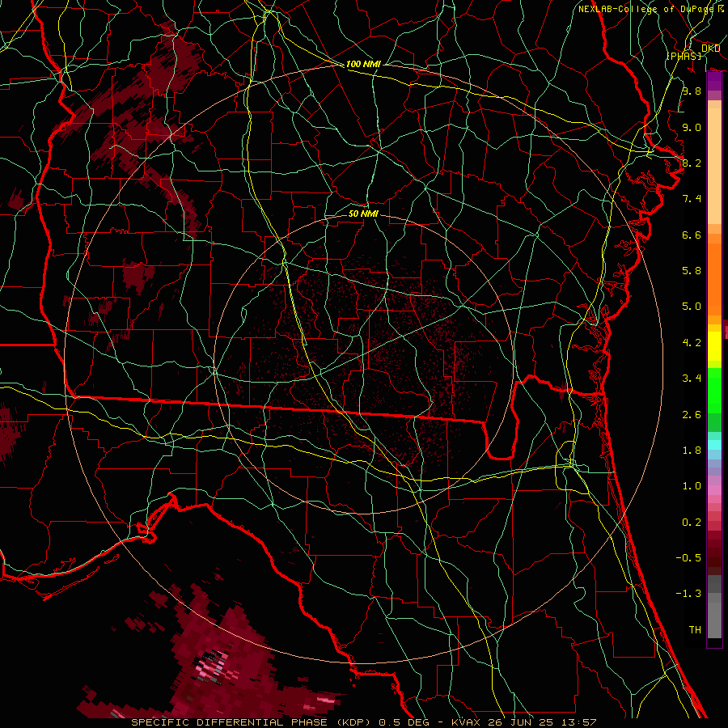Select the 7.4 value on the color scale

click(692, 199)
